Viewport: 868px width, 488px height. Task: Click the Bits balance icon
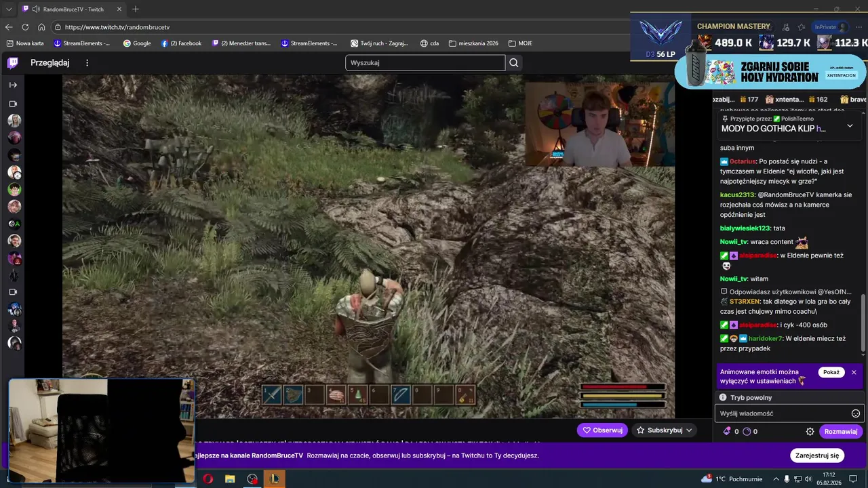(727, 431)
